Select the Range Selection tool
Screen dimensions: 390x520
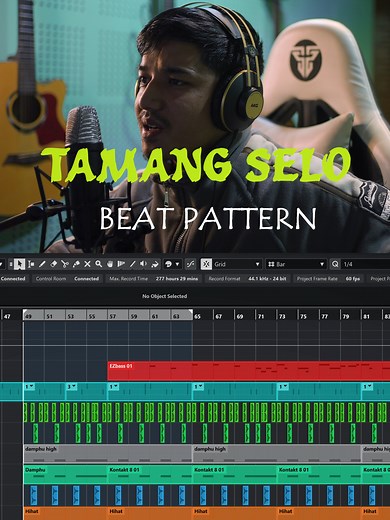coord(31,264)
